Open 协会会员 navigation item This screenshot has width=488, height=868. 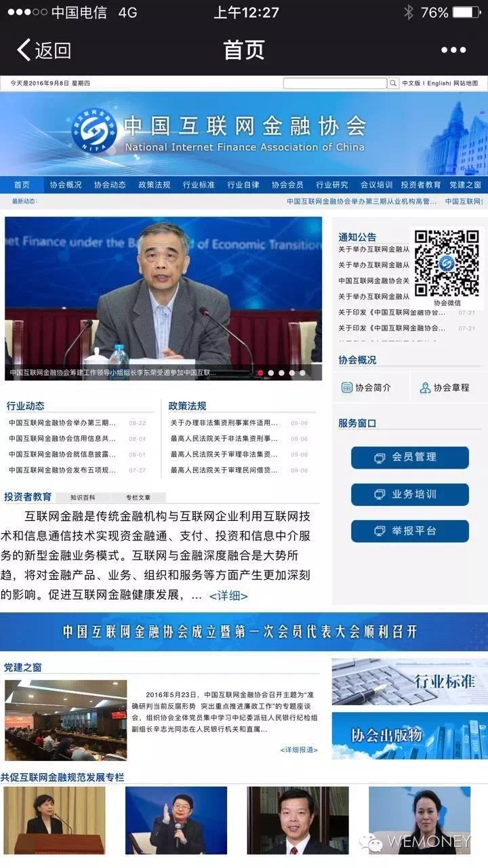[x=287, y=185]
